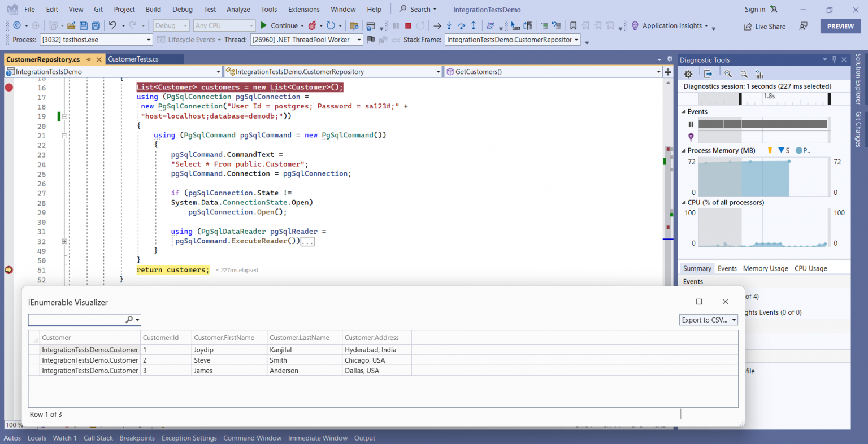
Task: Click the Diagnostic Tools output export icon
Action: [x=708, y=74]
